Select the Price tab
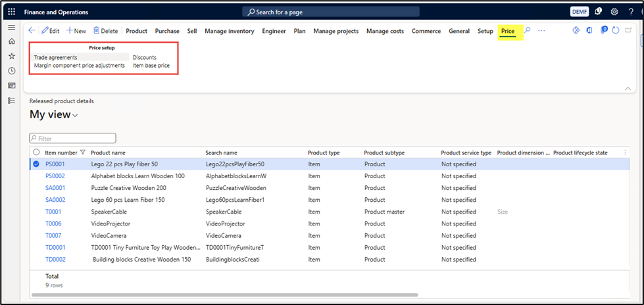 [x=508, y=31]
